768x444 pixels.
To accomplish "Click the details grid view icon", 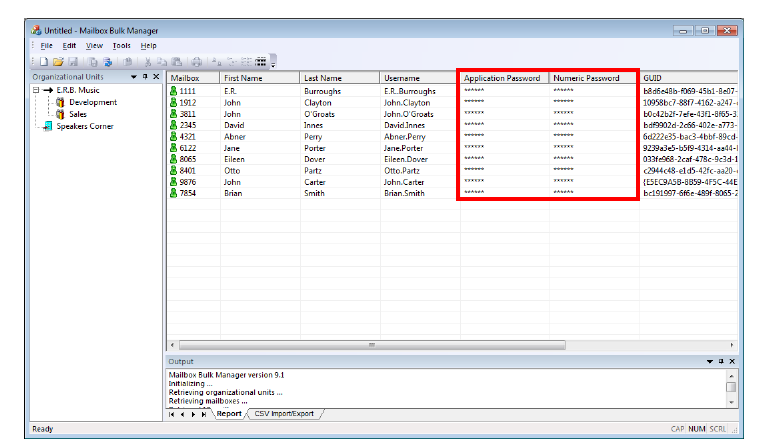I will pyautogui.click(x=261, y=62).
